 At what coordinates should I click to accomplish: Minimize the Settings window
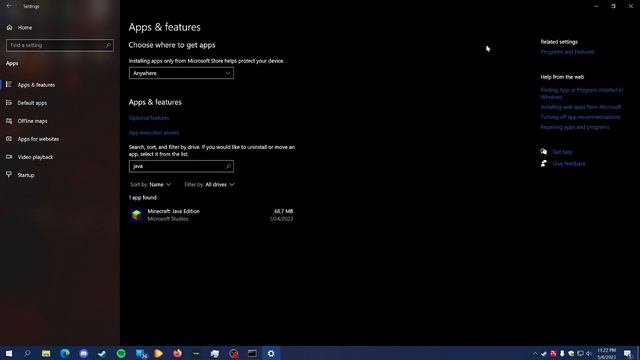[596, 6]
